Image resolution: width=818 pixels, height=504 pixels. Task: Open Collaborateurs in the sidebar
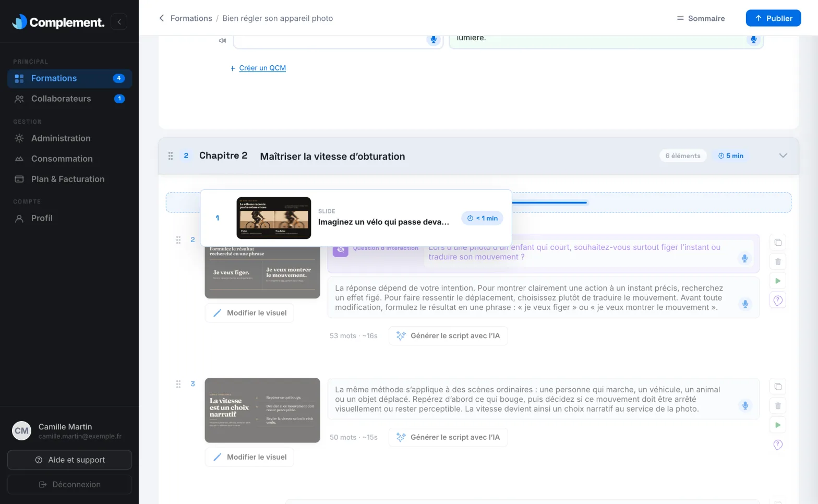pos(69,99)
